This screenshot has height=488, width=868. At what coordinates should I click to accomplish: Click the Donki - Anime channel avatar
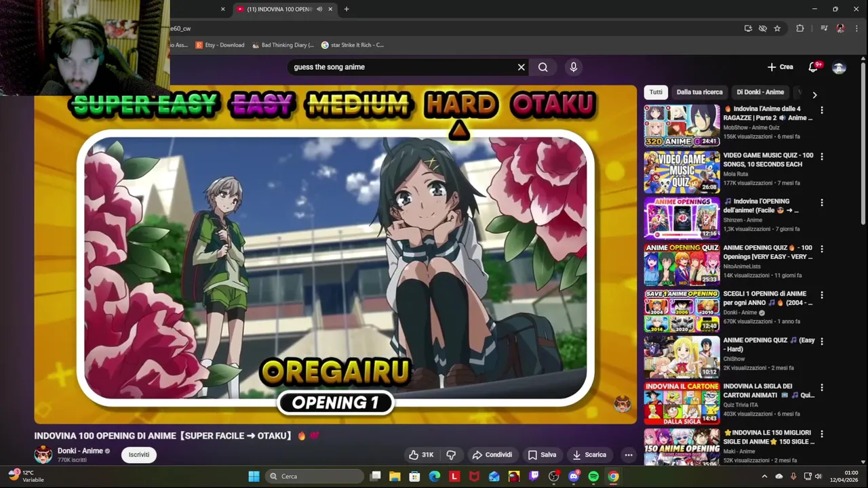click(x=43, y=455)
